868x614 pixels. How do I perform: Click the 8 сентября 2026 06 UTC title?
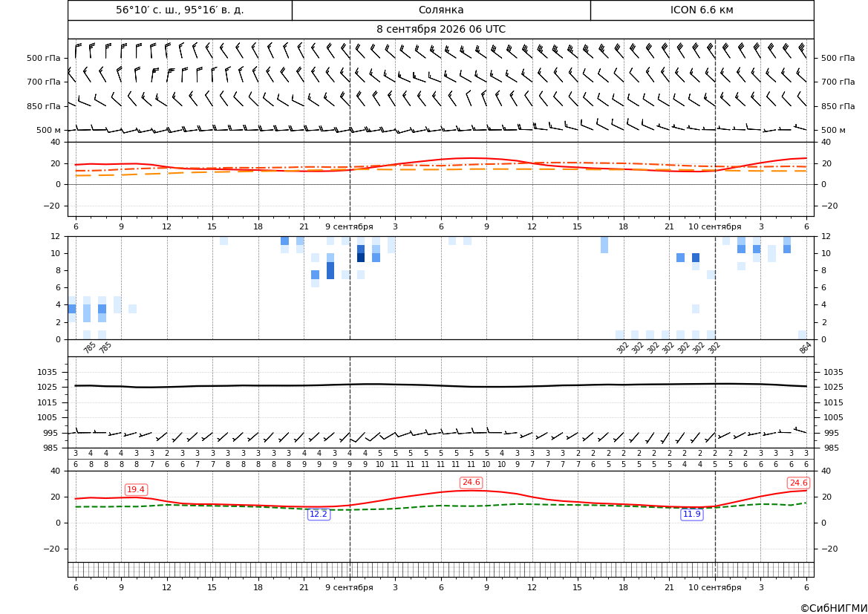(x=441, y=30)
